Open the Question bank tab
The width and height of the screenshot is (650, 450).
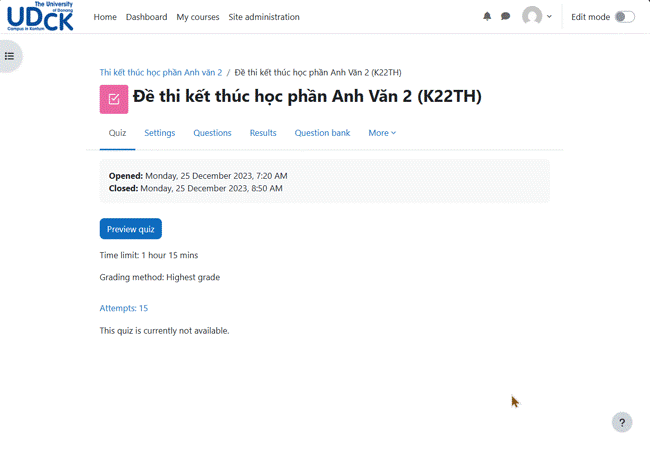[322, 133]
